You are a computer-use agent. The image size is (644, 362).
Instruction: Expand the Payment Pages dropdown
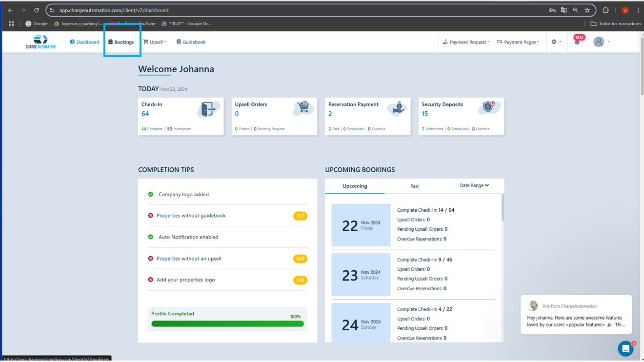[518, 42]
